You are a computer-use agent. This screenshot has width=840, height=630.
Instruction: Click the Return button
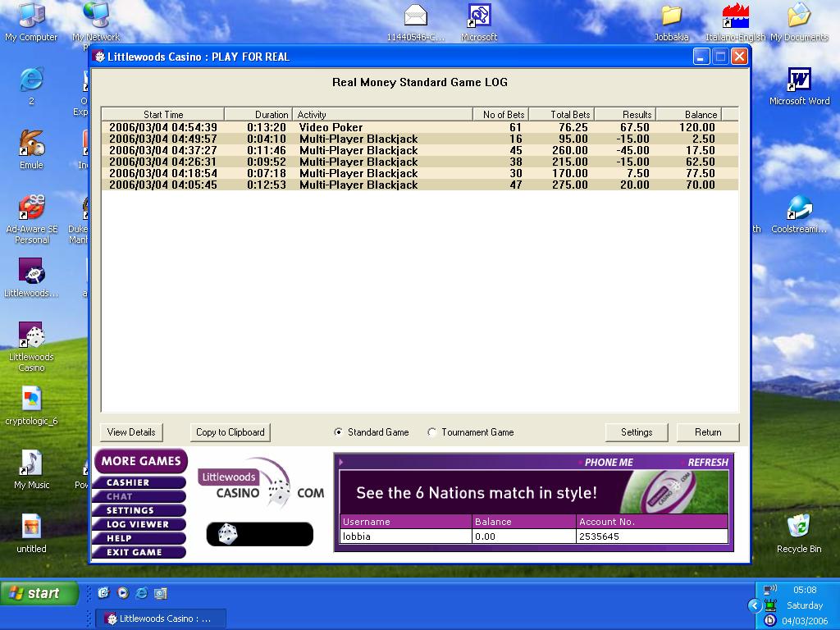(x=708, y=432)
